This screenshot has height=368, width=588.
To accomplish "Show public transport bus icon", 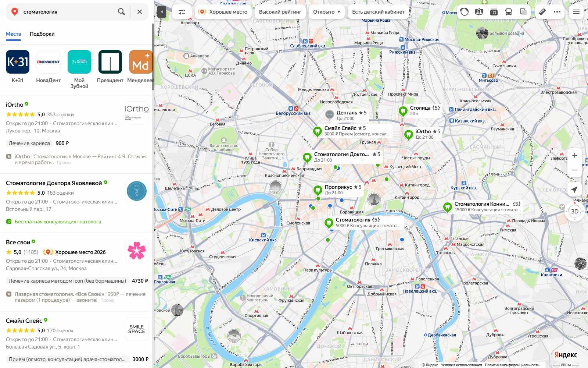I will tap(508, 12).
